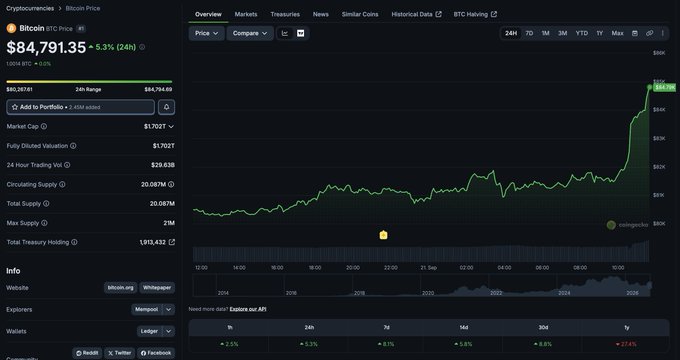The width and height of the screenshot is (680, 360).
Task: Open the calendar date range picker icon
Action: pos(635,33)
